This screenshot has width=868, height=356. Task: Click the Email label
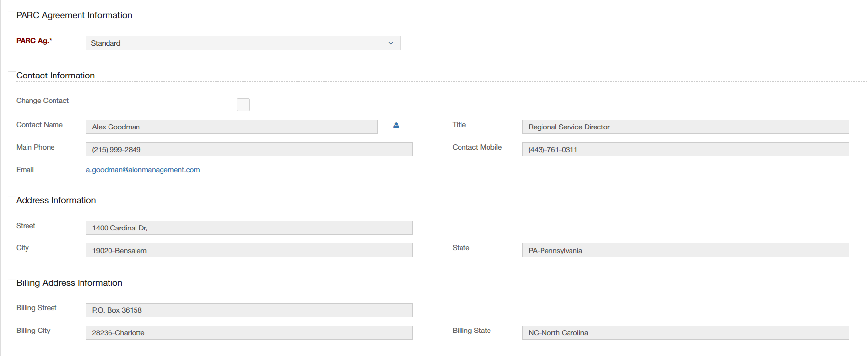pos(25,170)
